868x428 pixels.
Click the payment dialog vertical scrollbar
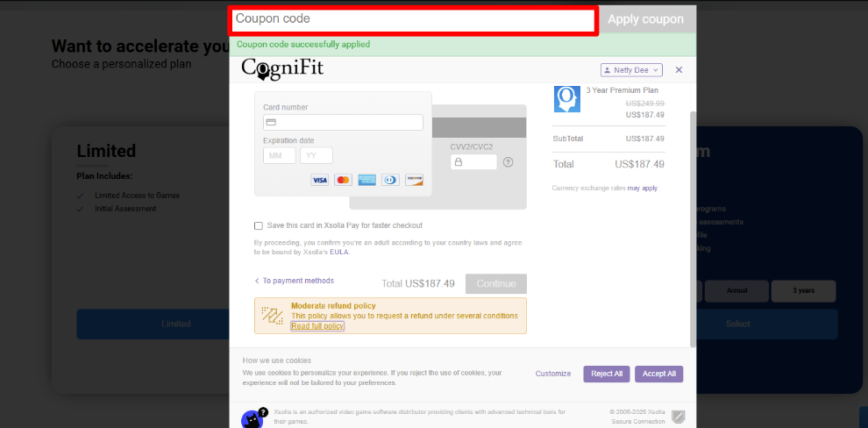pos(693,229)
